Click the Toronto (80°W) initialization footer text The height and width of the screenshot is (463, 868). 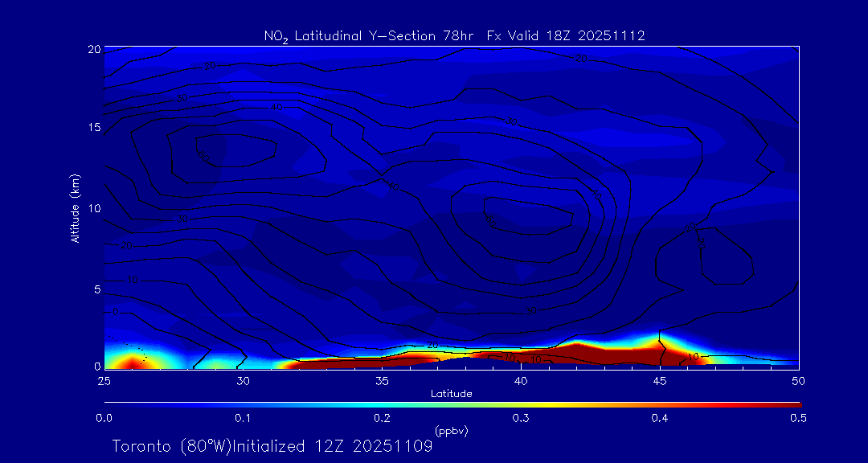pos(272,446)
